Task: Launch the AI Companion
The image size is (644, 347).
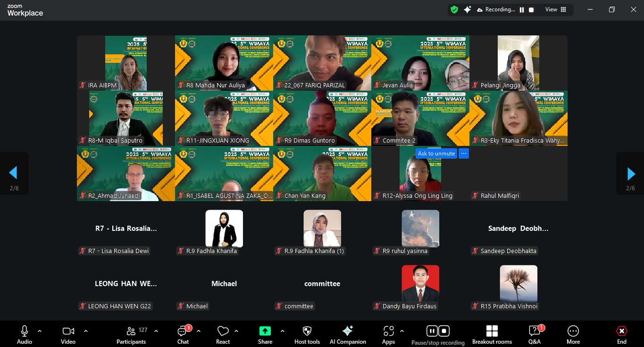Action: [x=348, y=334]
